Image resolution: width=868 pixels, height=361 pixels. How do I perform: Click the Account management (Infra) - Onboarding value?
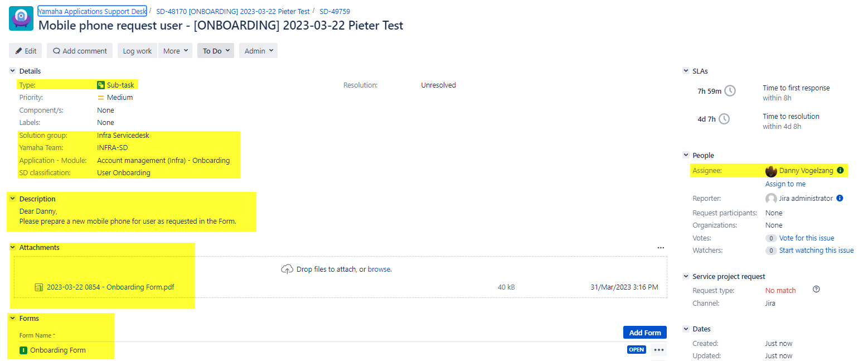point(163,161)
